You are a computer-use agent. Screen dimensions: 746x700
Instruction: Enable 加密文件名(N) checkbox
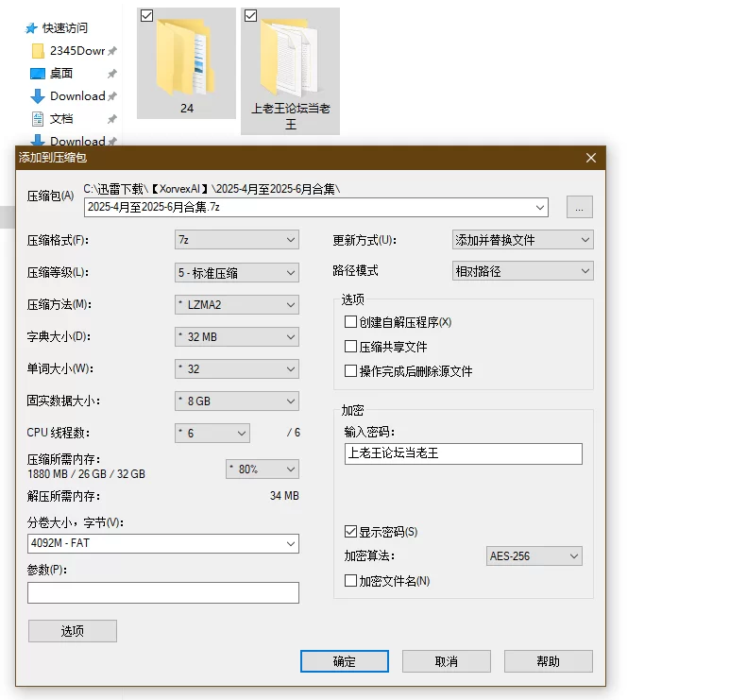(350, 580)
